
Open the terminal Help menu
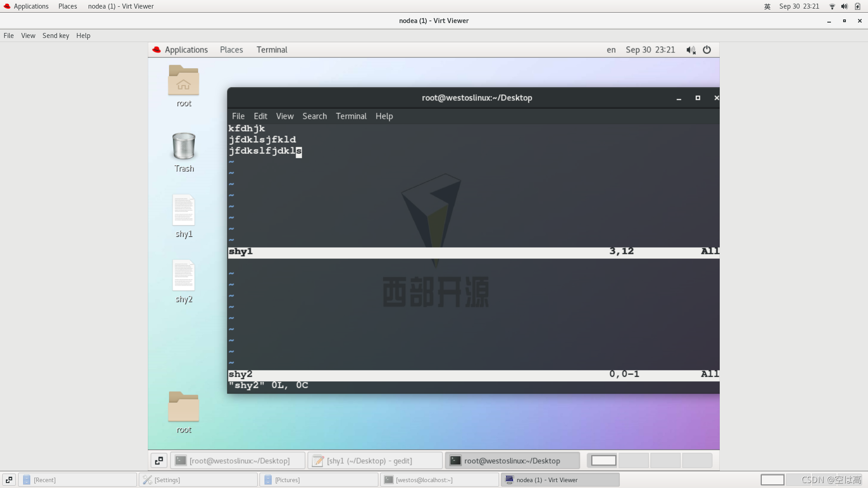384,116
